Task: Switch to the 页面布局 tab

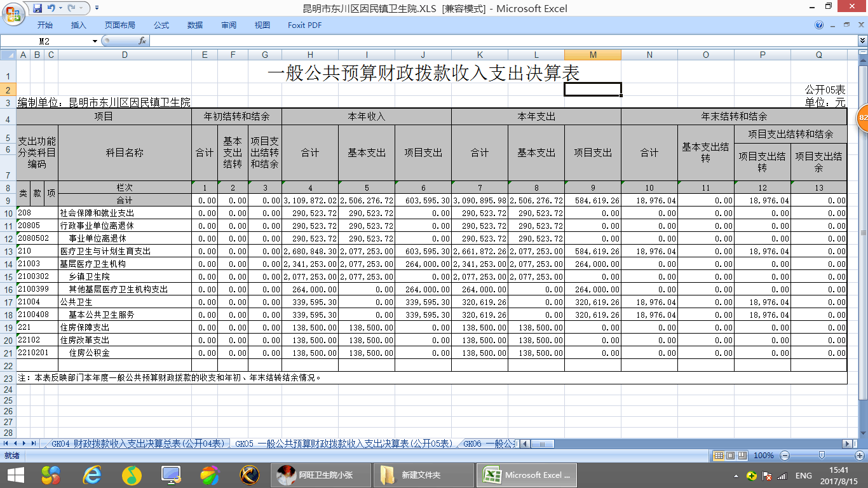Action: tap(120, 25)
